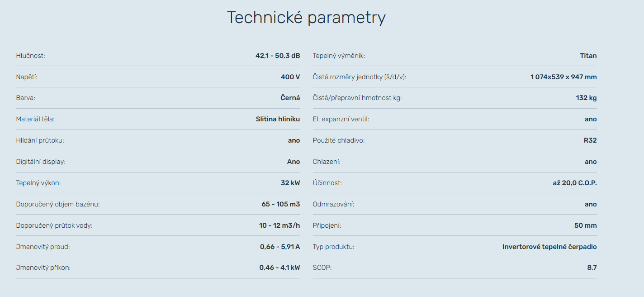Click the Technické parametry heading
Image resolution: width=644 pixels, height=297 pixels.
pos(306,18)
